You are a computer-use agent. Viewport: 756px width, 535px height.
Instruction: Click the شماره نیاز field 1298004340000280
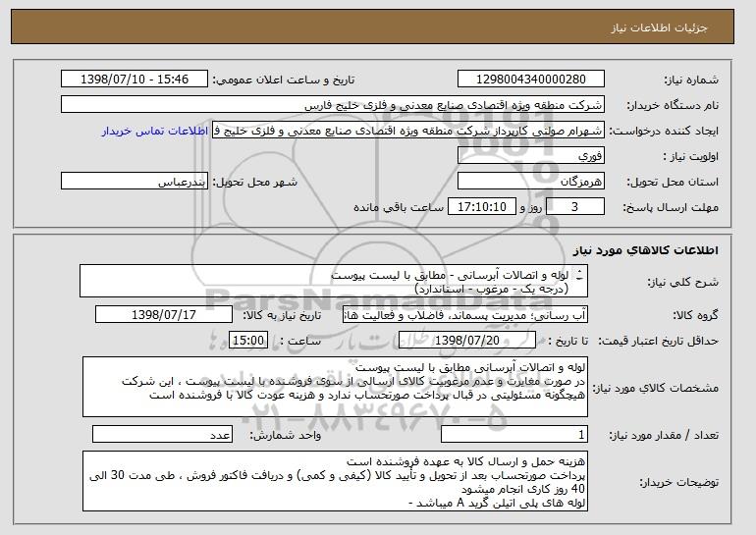click(531, 80)
